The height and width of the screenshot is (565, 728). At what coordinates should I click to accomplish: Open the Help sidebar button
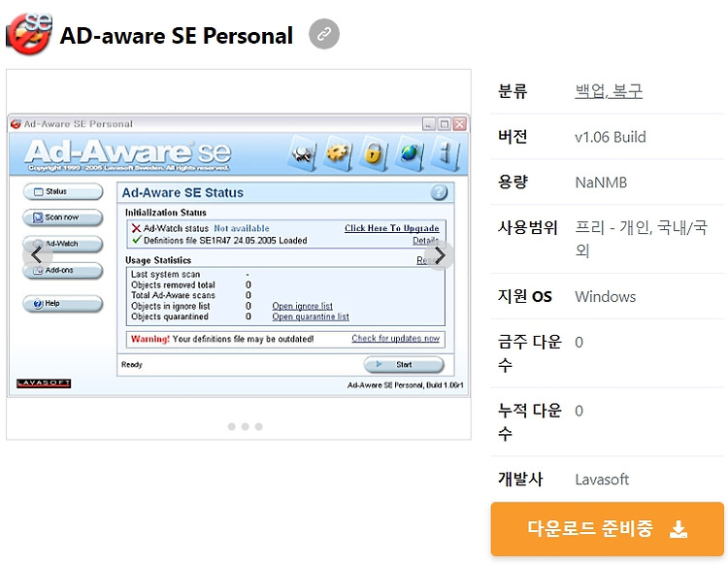63,304
